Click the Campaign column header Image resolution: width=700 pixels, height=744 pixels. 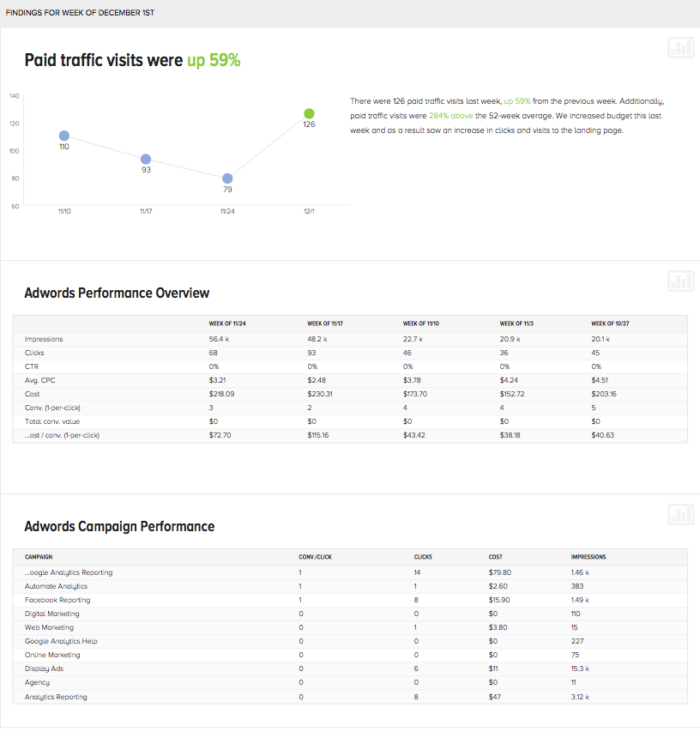coord(39,556)
